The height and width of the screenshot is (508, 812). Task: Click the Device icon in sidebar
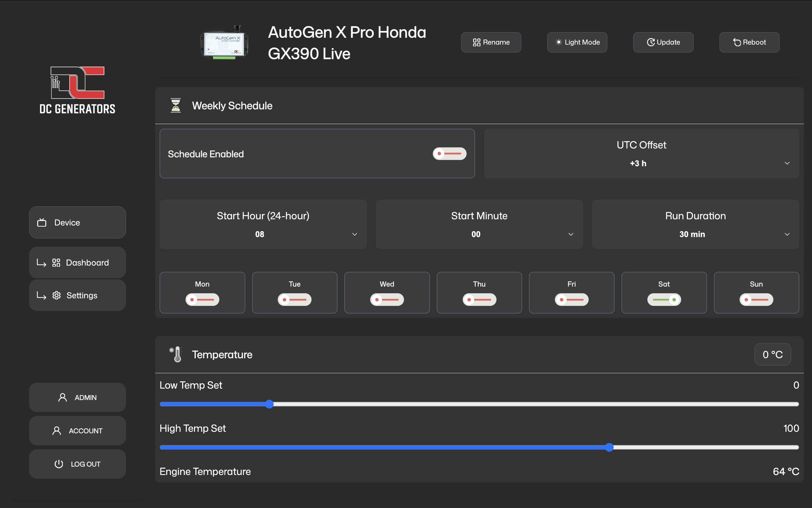click(42, 222)
